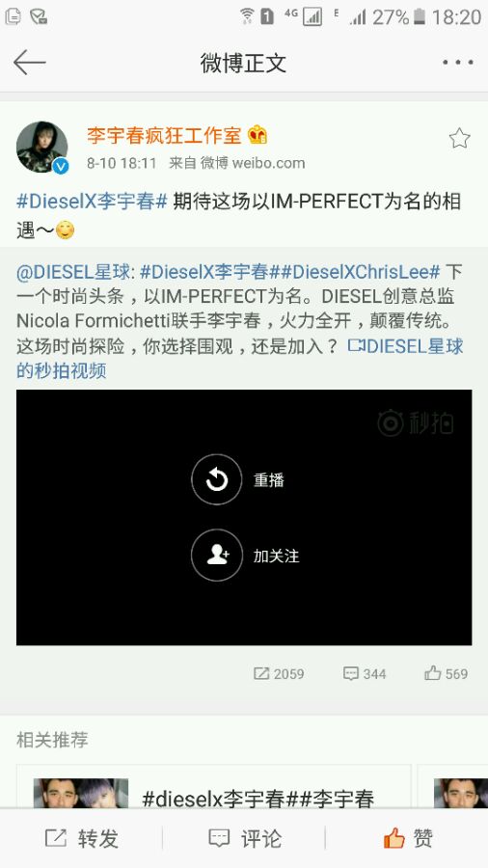
Task: Follow the author via 加关注 icon
Action: tap(216, 556)
